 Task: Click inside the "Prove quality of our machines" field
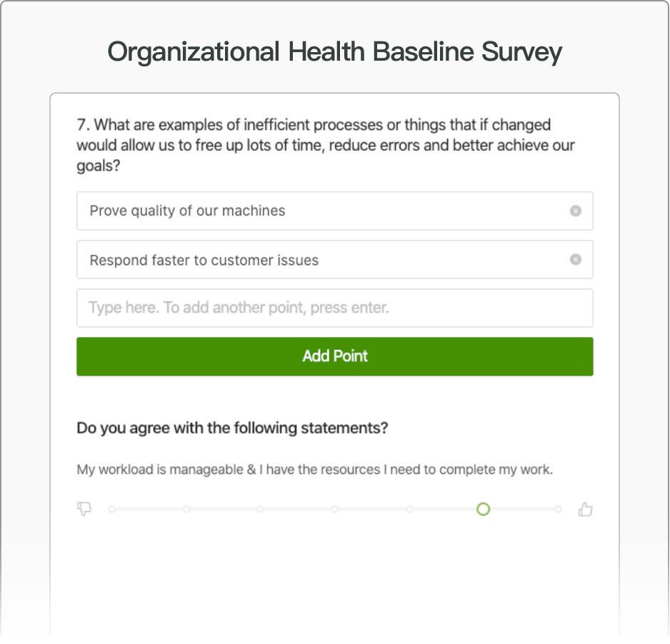[x=286, y=211]
